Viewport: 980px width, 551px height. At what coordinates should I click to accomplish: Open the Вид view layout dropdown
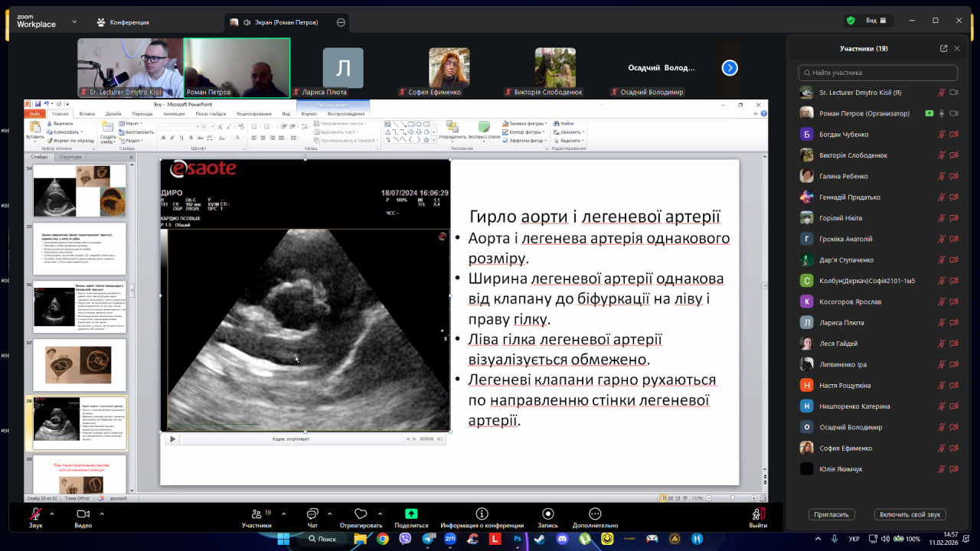coord(876,21)
